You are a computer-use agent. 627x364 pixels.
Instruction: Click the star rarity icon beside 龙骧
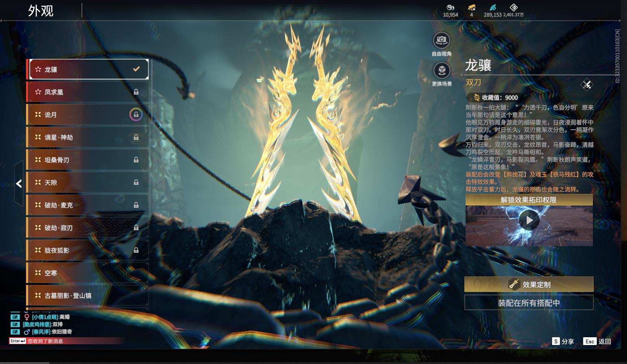(x=38, y=69)
